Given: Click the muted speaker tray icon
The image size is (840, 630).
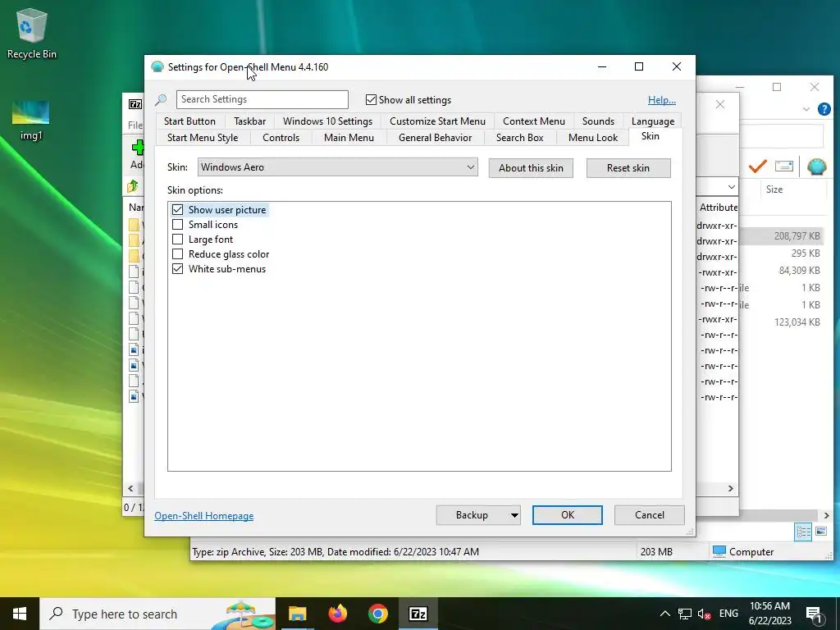Looking at the screenshot, I should [x=704, y=614].
